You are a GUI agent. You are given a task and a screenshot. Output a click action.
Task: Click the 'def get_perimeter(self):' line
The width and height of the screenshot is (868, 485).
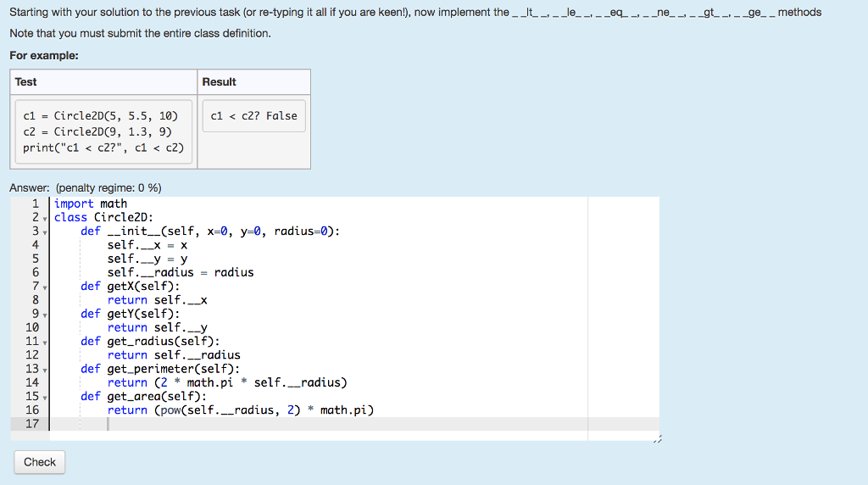pos(160,369)
